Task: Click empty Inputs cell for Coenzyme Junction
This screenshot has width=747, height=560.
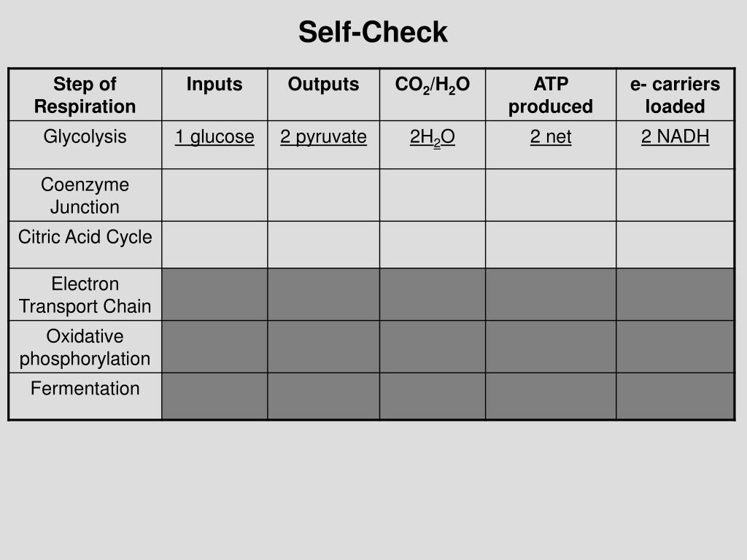Action: pos(214,195)
